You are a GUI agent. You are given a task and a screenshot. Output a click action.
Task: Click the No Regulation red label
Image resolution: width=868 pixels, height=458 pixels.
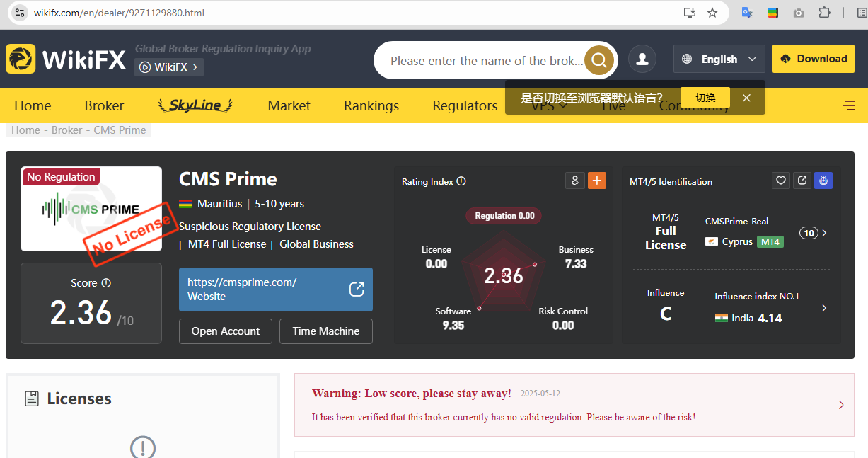[61, 177]
